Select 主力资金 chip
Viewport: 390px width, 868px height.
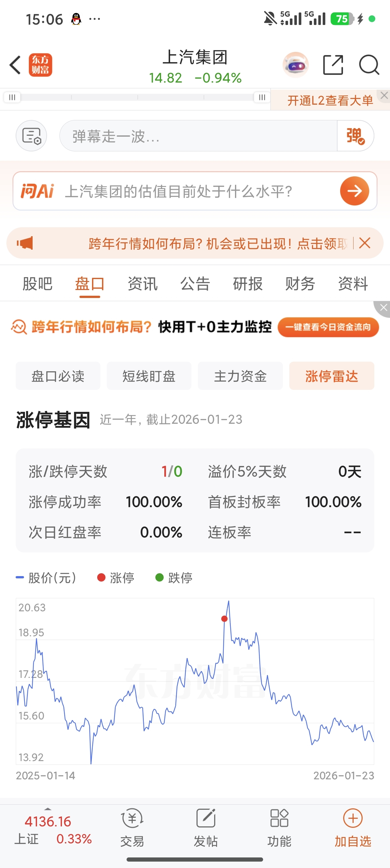[x=240, y=376]
